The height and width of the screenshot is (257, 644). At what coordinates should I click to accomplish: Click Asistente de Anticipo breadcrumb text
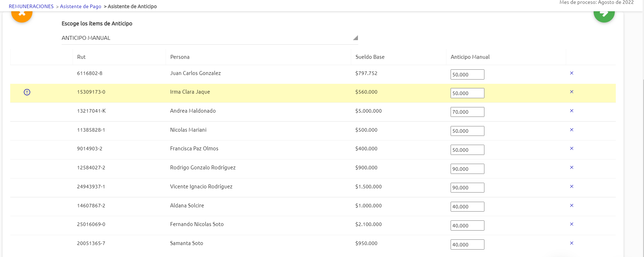pyautogui.click(x=132, y=6)
